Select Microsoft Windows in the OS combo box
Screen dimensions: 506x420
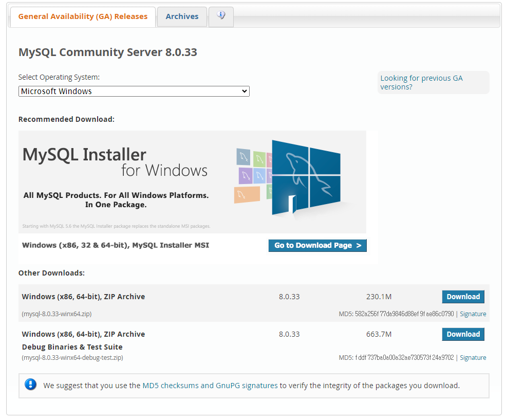(x=134, y=91)
